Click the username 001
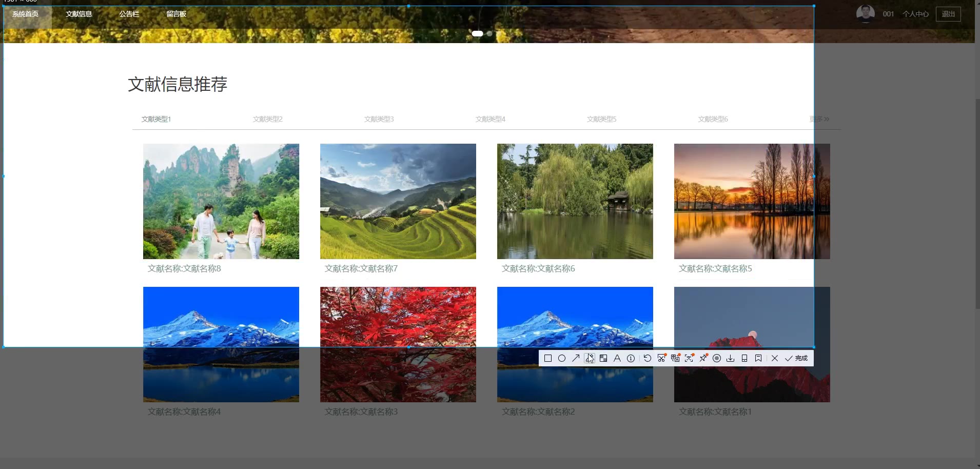This screenshot has height=469, width=980. coord(888,14)
